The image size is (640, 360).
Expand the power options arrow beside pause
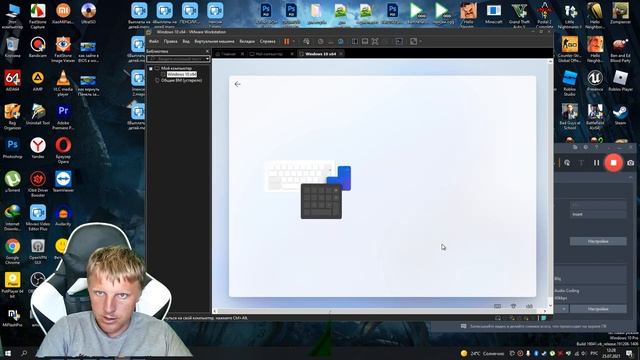293,41
